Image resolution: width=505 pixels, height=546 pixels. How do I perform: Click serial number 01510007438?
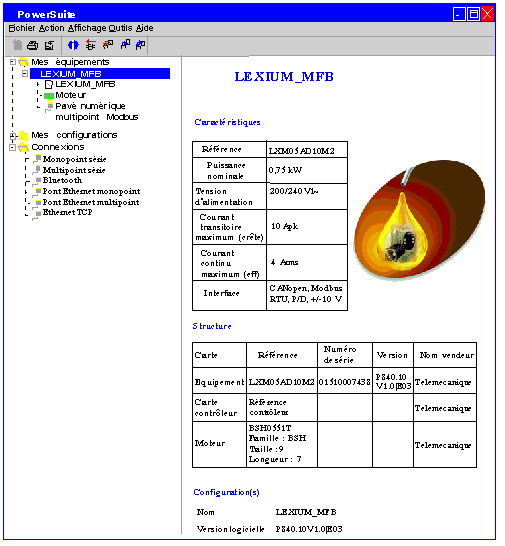click(344, 382)
